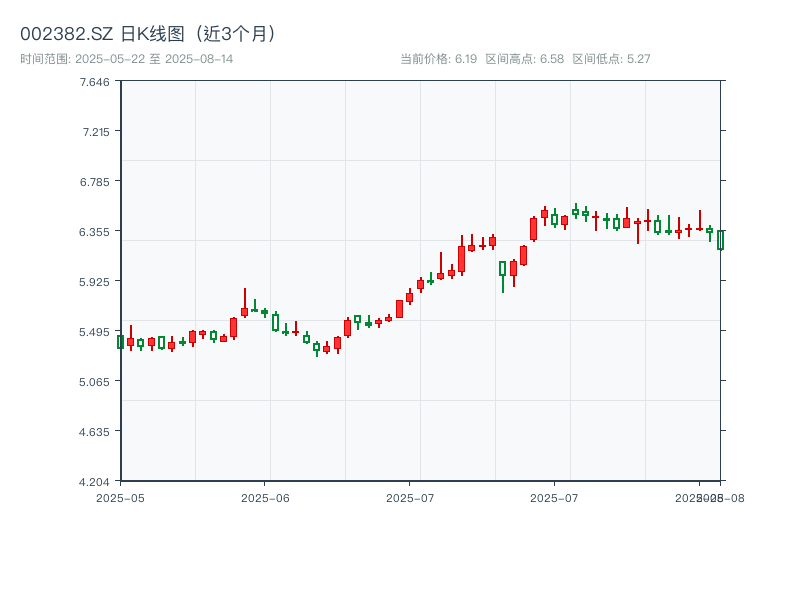Click the 时间范围 date range text
Image resolution: width=800 pixels, height=600 pixels.
[126, 59]
